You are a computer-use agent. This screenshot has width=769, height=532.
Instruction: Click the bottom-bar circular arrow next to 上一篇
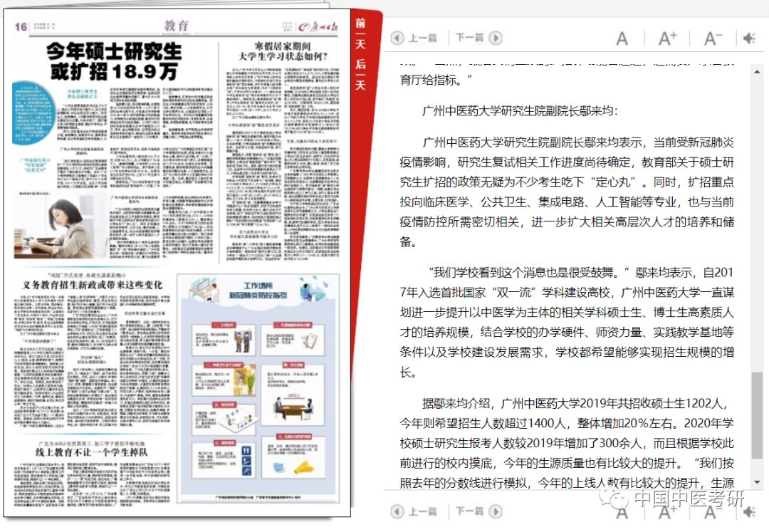pyautogui.click(x=396, y=512)
